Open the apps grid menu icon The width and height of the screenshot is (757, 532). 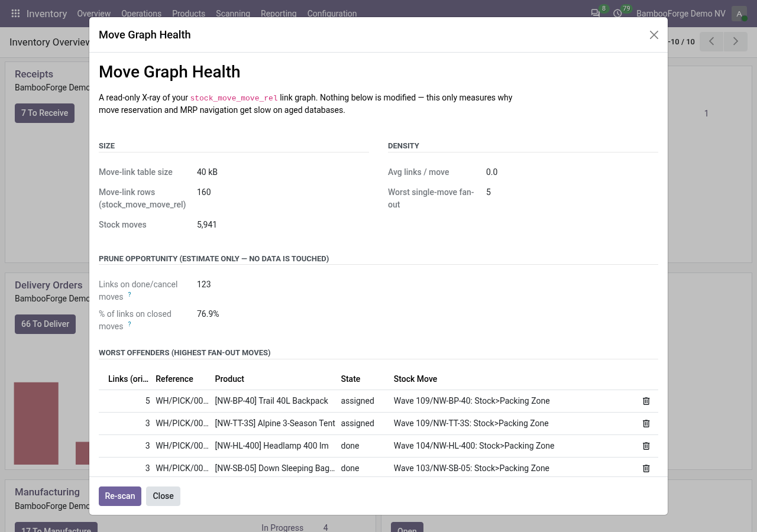pyautogui.click(x=16, y=13)
